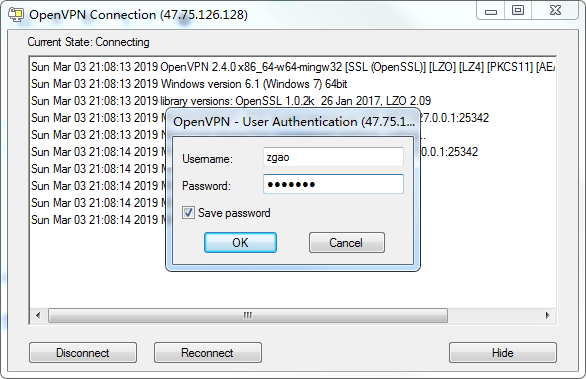Close the OpenVPN Connection window
Viewport: 586px width, 379px height.
coord(555,11)
